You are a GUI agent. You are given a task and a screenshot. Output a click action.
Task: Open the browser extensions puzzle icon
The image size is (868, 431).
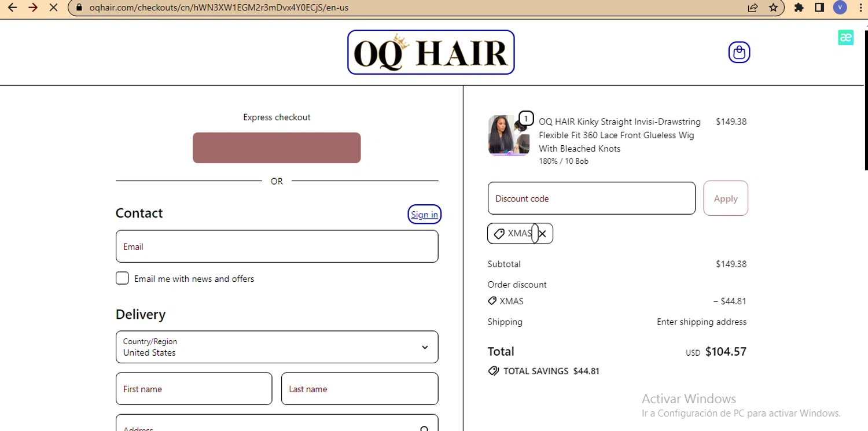pos(799,8)
